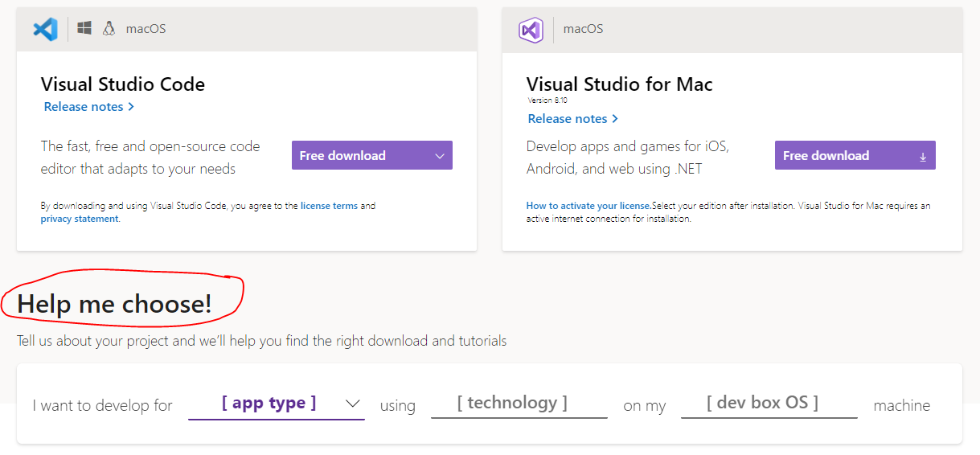Select the [ dev box OS ] field
Viewport: 980px width, 455px height.
[x=769, y=404]
